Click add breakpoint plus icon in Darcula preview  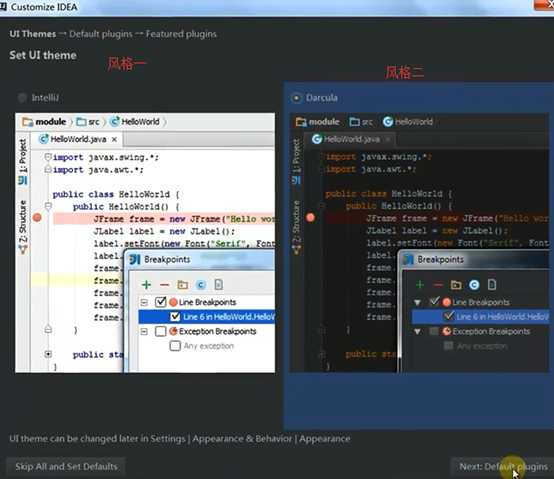(420, 285)
